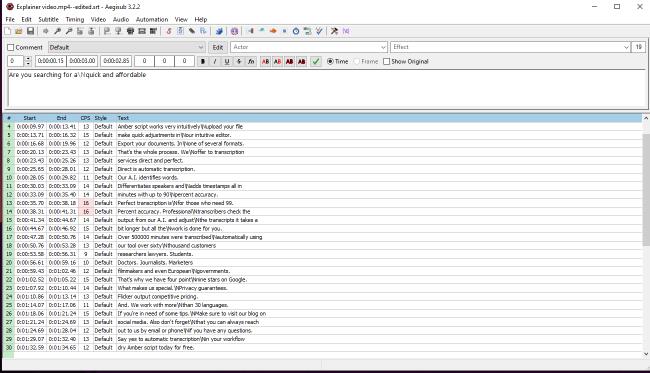Screen dimensions: 650x373
Task: Save subtitles with the floppy disk icon
Action: [30, 31]
